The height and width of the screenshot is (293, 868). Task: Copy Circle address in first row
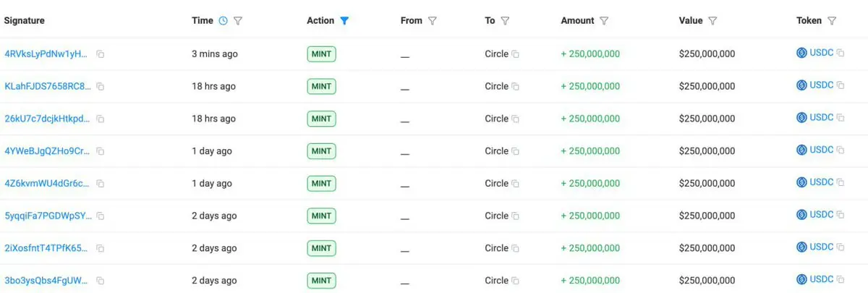click(x=516, y=54)
